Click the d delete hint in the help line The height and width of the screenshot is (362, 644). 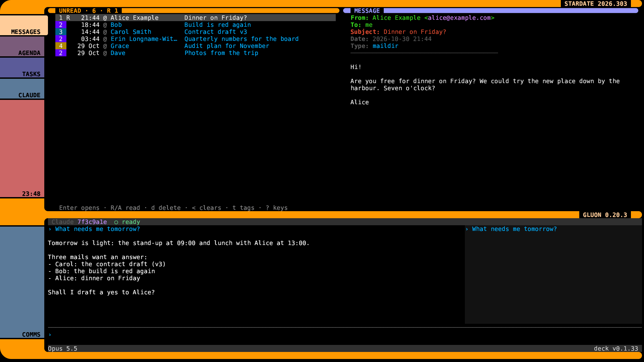pyautogui.click(x=166, y=208)
